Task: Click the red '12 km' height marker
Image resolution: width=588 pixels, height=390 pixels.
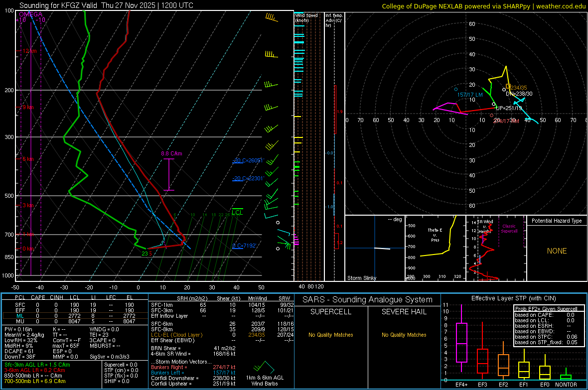Action: (x=29, y=51)
